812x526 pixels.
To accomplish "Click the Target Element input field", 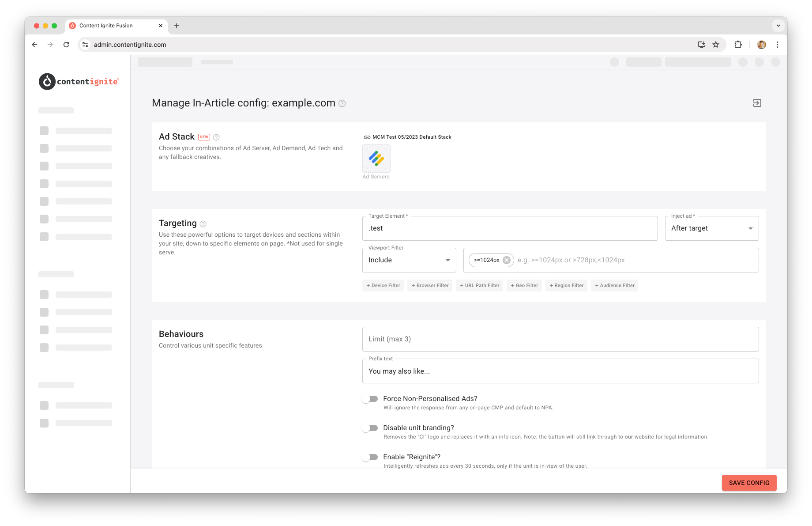I will [x=510, y=228].
